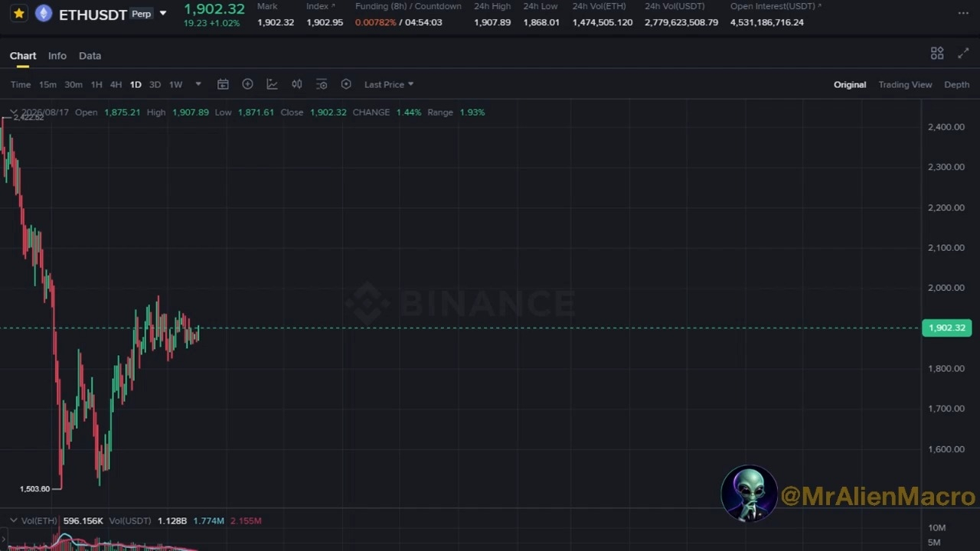
Task: Click the Index price value 1,902.95
Action: pyautogui.click(x=325, y=22)
